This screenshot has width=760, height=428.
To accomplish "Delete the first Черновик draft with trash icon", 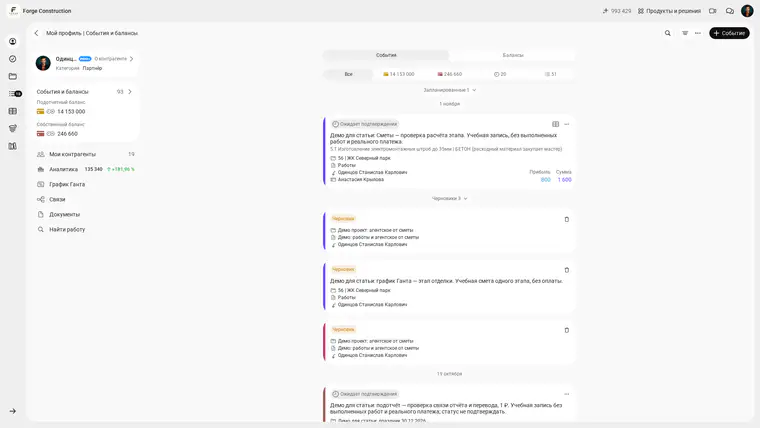I will (x=567, y=219).
